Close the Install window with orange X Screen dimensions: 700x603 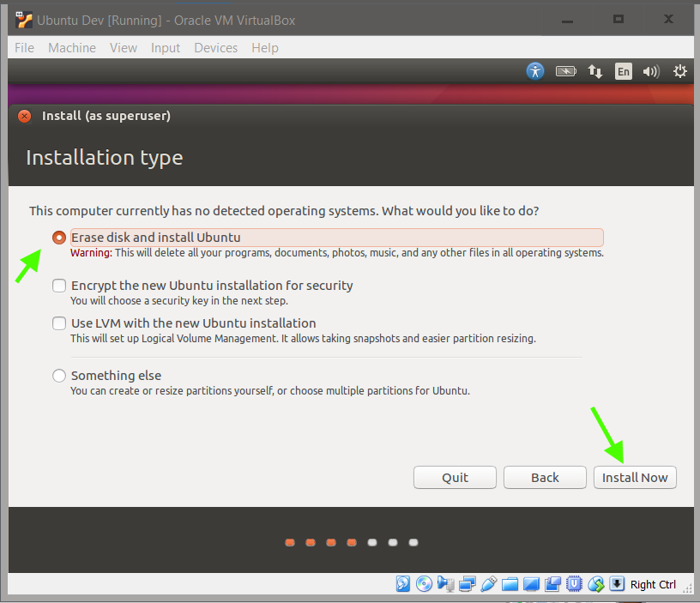[25, 116]
